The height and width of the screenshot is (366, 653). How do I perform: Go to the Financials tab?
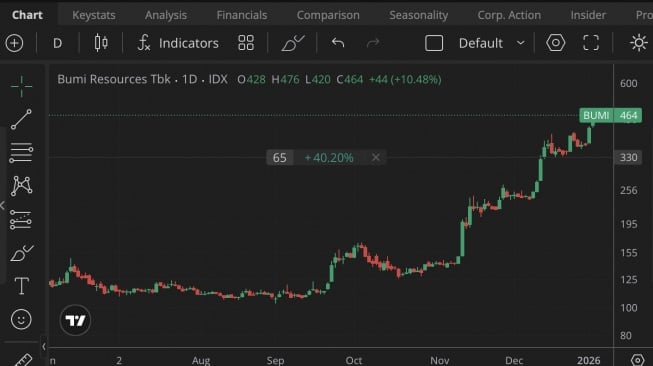tap(242, 15)
